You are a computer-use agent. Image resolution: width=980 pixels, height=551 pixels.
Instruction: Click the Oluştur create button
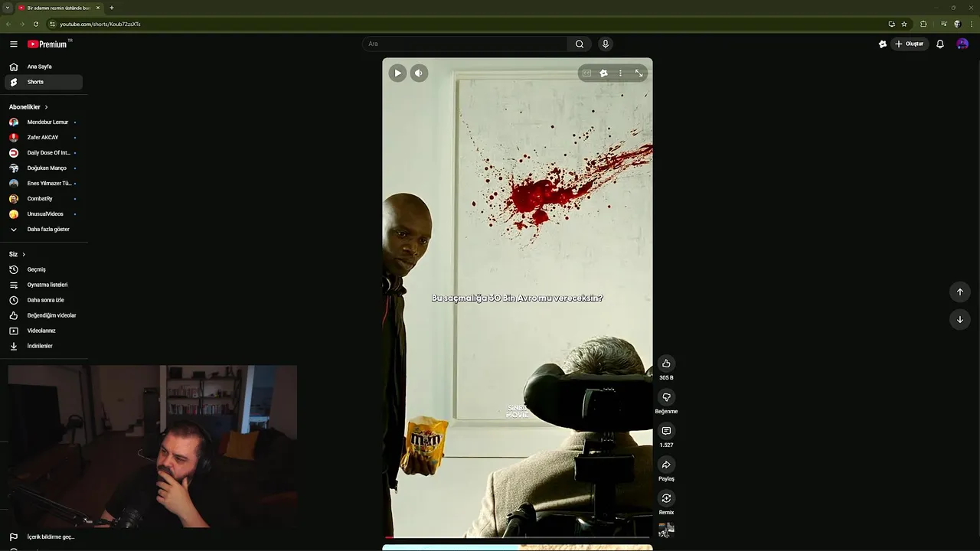[910, 44]
